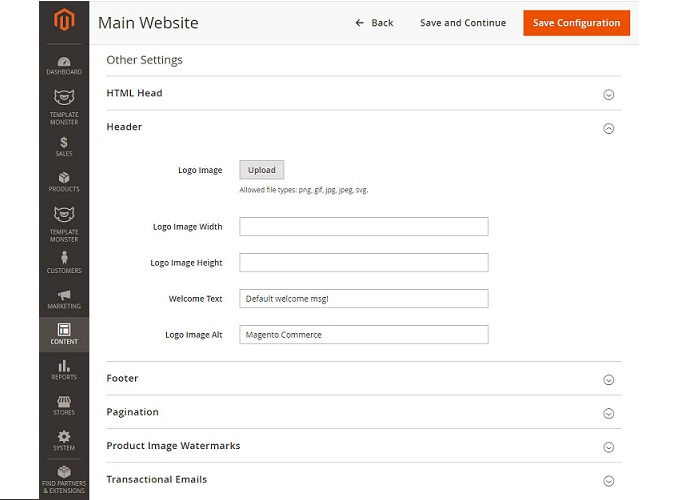Collapse the Header section
The height and width of the screenshot is (500, 700).
click(x=608, y=128)
